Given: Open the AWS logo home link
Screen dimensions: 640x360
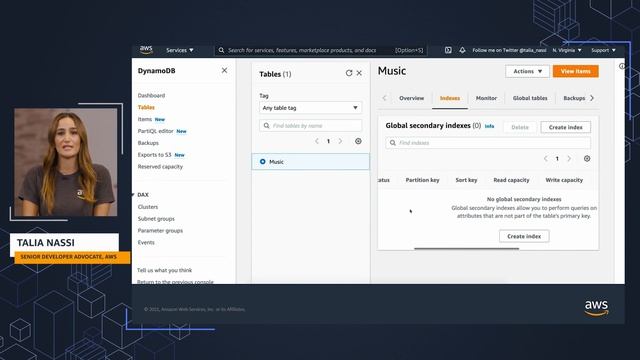Looking at the screenshot, I should click(146, 50).
